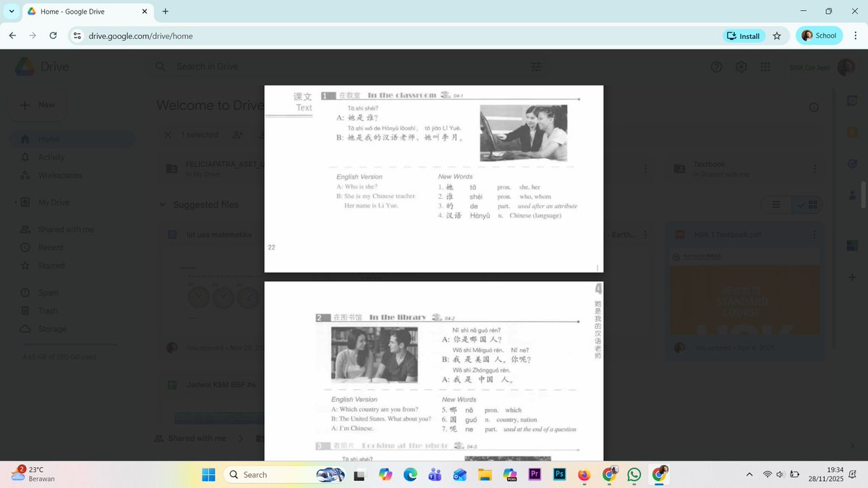
Task: Open File Explorer from the taskbar
Action: pos(485,474)
